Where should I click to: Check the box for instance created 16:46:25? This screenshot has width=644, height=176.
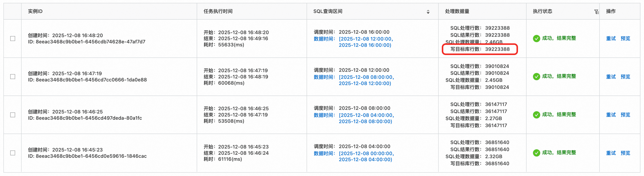tap(13, 115)
